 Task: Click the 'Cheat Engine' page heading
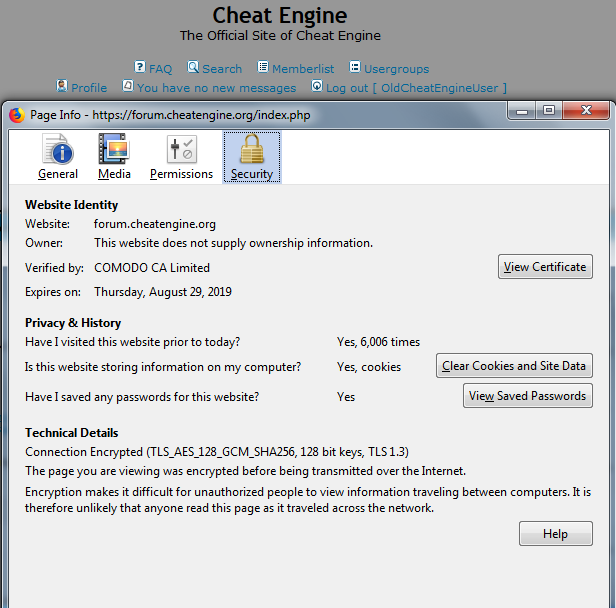[280, 16]
